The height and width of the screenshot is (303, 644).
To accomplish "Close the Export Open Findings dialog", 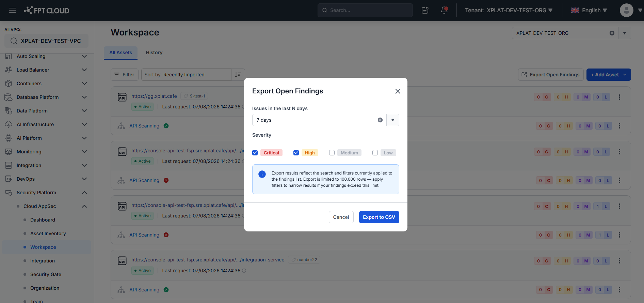I will 398,91.
